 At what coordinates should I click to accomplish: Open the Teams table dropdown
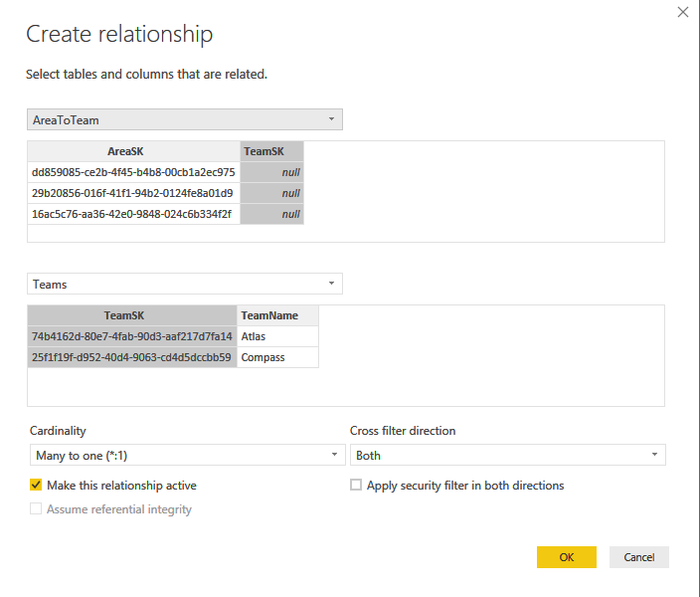(185, 284)
